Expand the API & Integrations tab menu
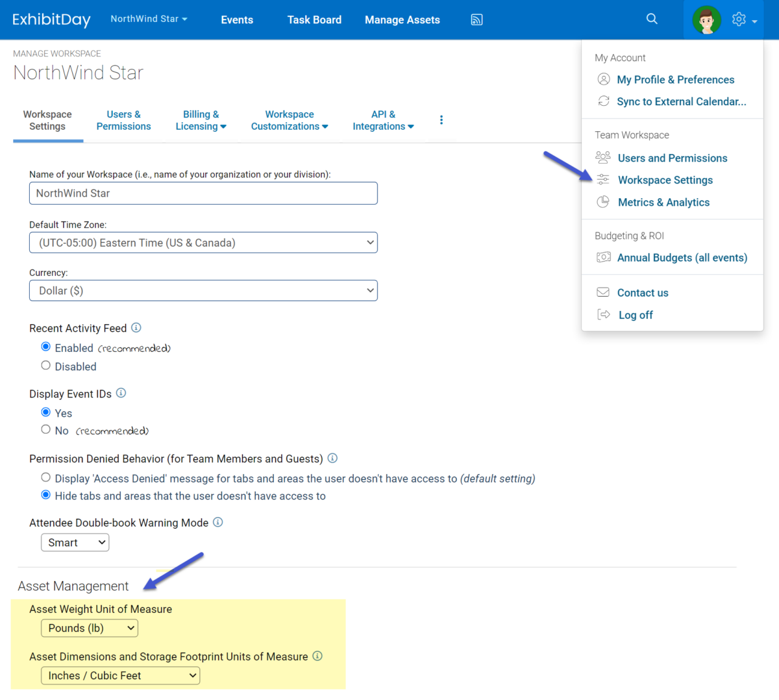779x700 pixels. [383, 120]
